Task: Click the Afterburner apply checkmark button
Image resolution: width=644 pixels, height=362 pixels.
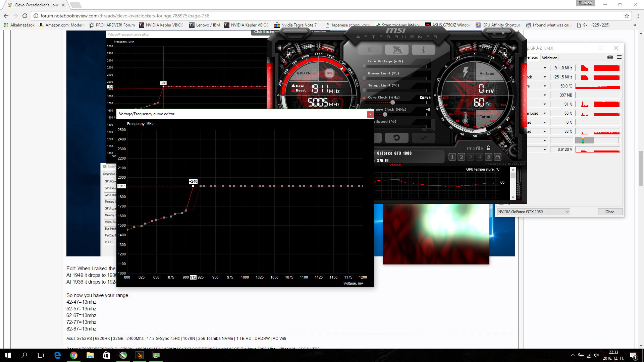Action: pos(424,138)
